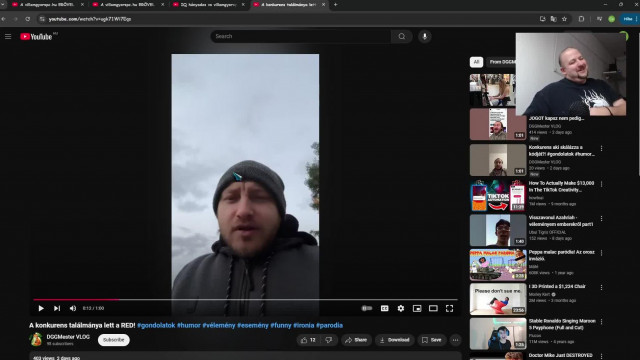This screenshot has width=640, height=360.
Task: Open the #funny hashtag
Action: coord(281,325)
